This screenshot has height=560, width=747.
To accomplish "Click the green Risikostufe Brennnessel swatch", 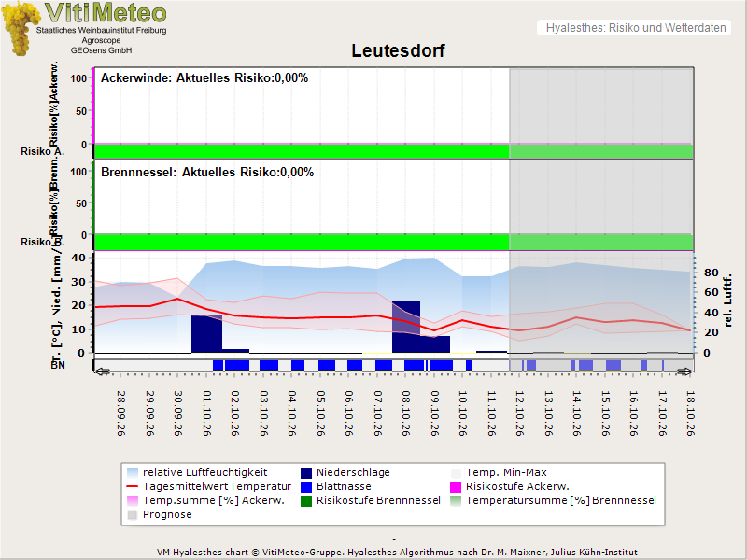I will click(x=306, y=500).
